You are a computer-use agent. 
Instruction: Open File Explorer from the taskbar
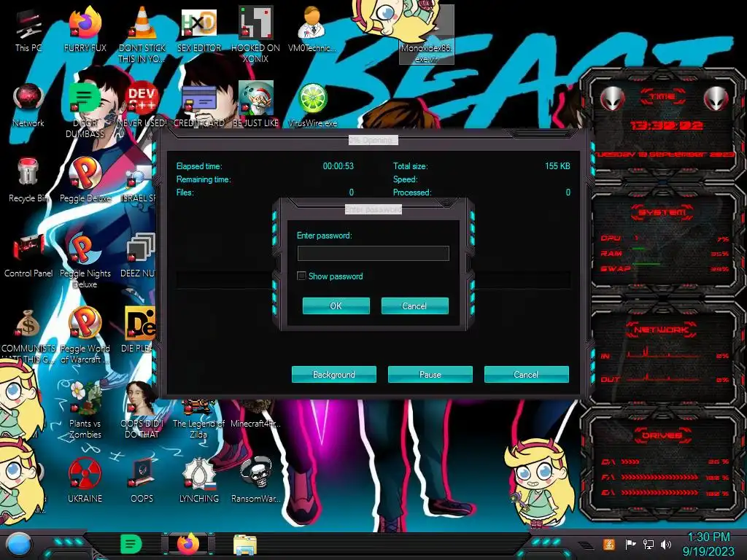click(x=245, y=544)
